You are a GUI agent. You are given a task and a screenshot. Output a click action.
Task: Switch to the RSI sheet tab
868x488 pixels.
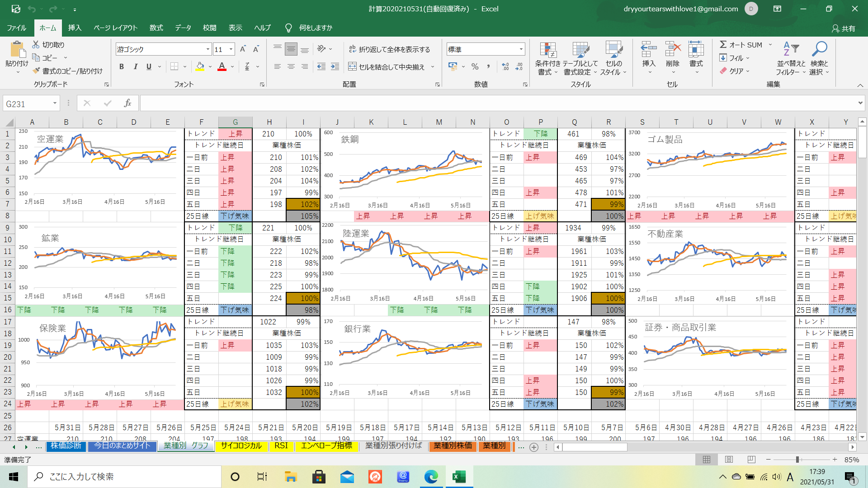coord(281,446)
